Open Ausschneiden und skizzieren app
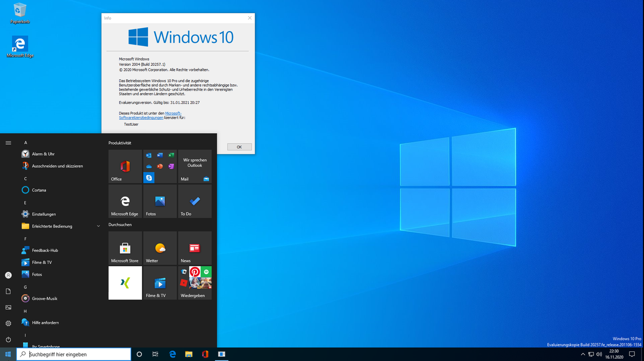The image size is (644, 361). pyautogui.click(x=61, y=166)
